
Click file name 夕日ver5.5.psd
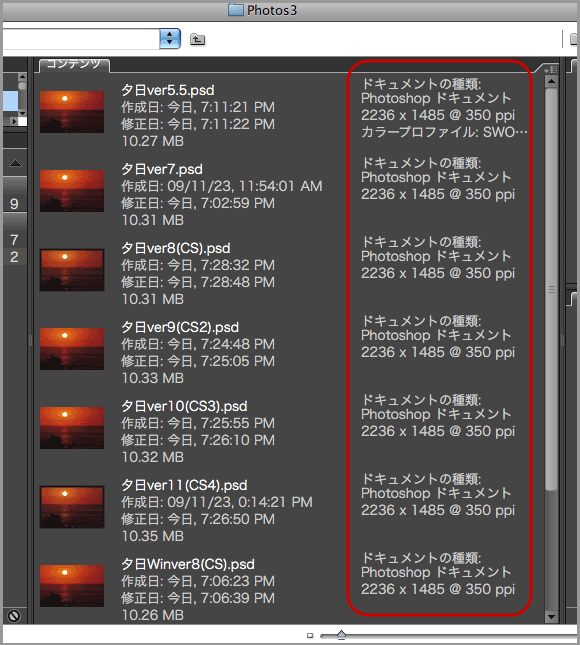coord(168,90)
